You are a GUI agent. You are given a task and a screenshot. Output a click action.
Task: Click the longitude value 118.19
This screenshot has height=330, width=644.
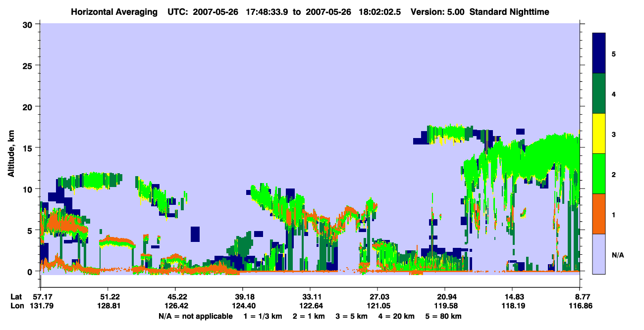(x=512, y=306)
